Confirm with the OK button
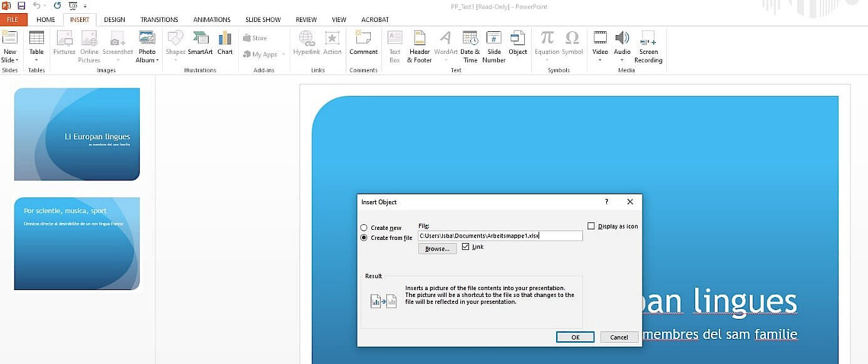Screen dimensions: 868x364 tap(574, 337)
